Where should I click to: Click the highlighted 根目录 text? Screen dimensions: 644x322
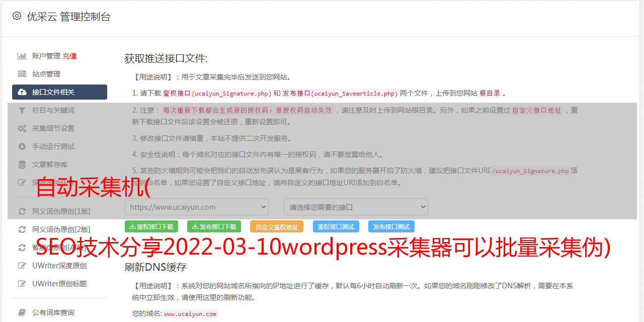(490, 94)
